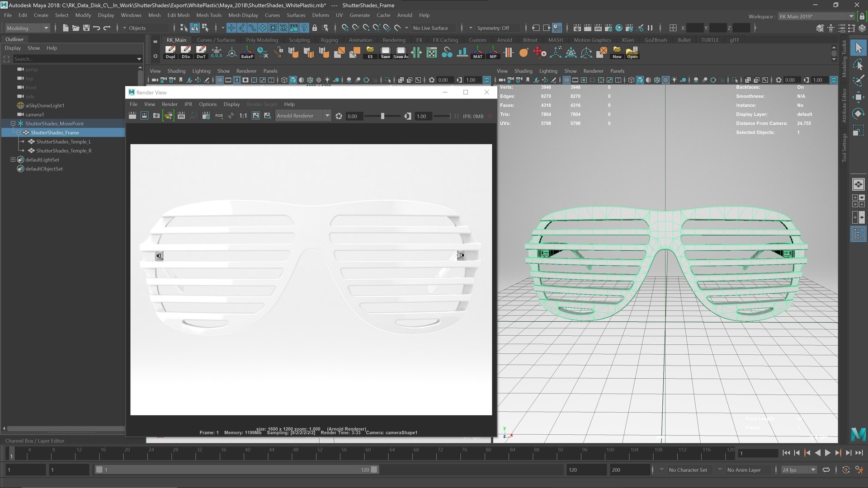The image size is (868, 488).
Task: Open the Mesh Tools menu
Action: pyautogui.click(x=209, y=15)
